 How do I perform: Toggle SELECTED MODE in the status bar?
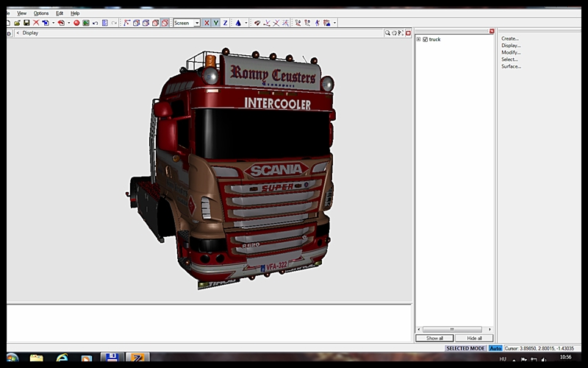point(465,348)
